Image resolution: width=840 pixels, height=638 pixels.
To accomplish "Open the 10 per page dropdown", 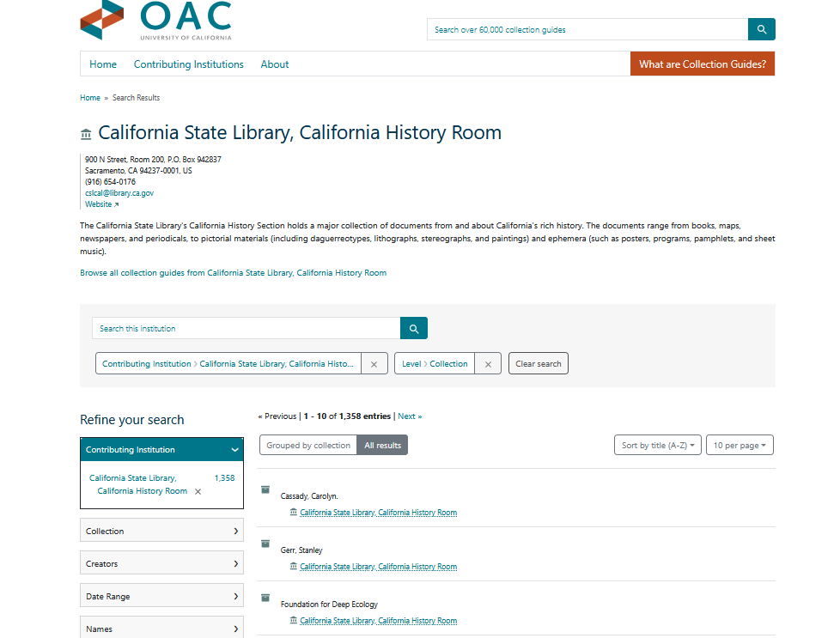I will coord(740,445).
